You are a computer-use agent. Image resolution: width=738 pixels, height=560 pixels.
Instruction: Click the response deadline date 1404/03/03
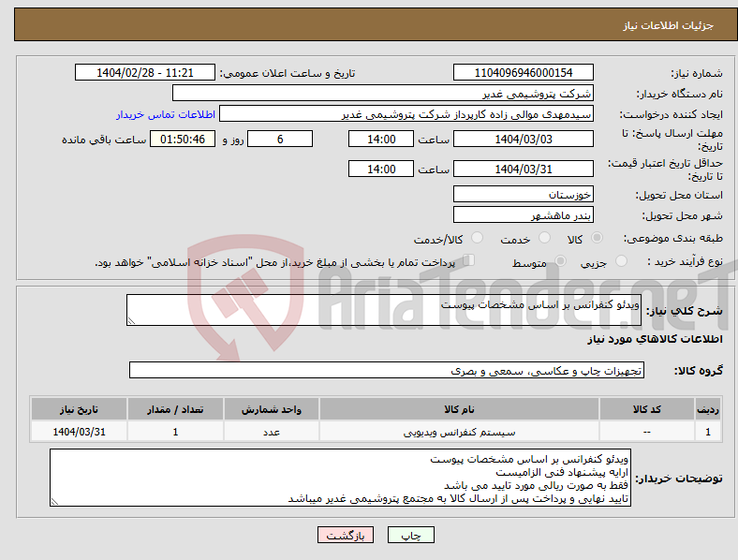[523, 139]
